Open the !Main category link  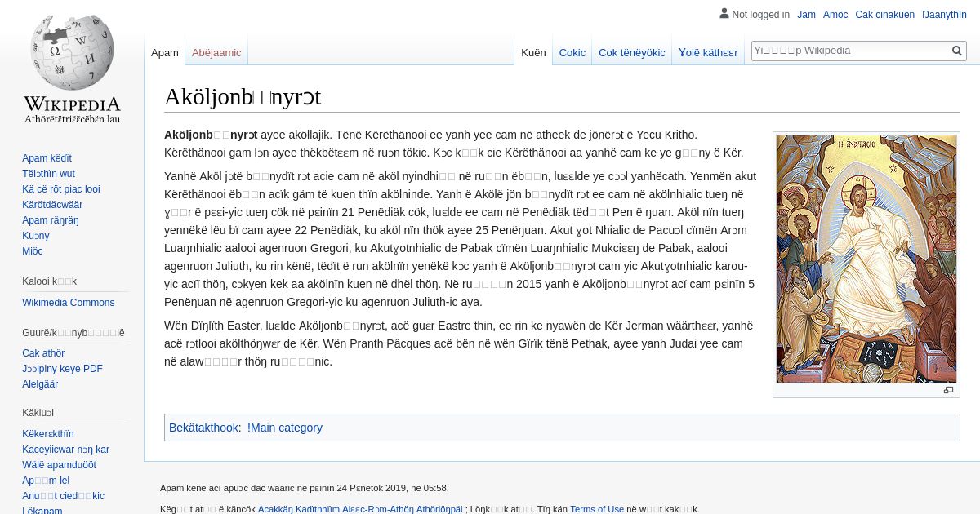[285, 428]
